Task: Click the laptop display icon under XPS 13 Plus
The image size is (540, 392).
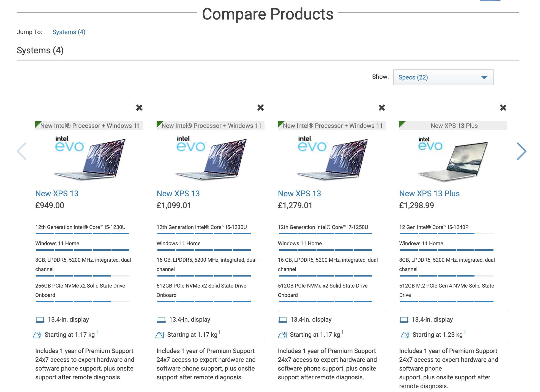Action: coord(404,320)
